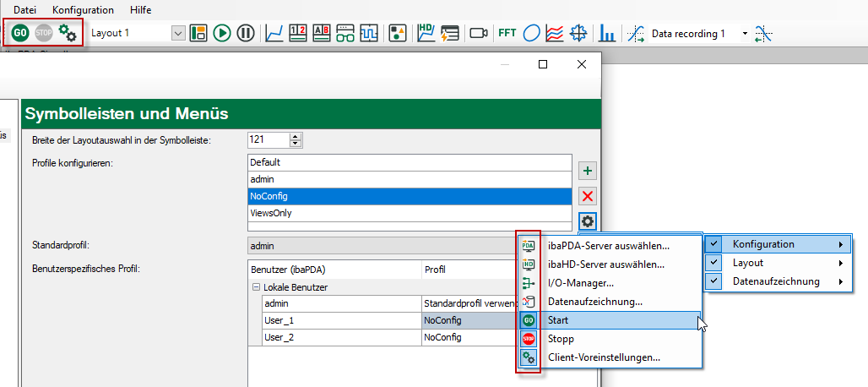Image resolution: width=868 pixels, height=387 pixels.
Task: Select Stopp in the context menu
Action: 561,339
